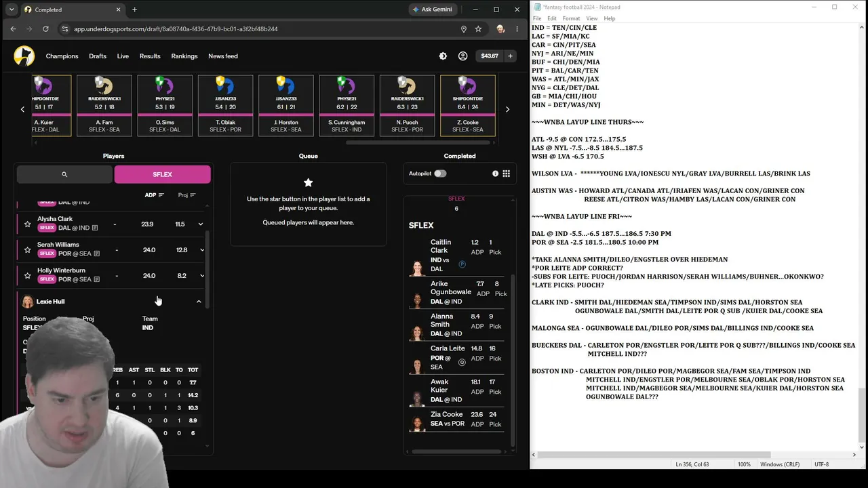Open the Chrome three-dot menu
Screen dimensions: 868x488
(517, 29)
